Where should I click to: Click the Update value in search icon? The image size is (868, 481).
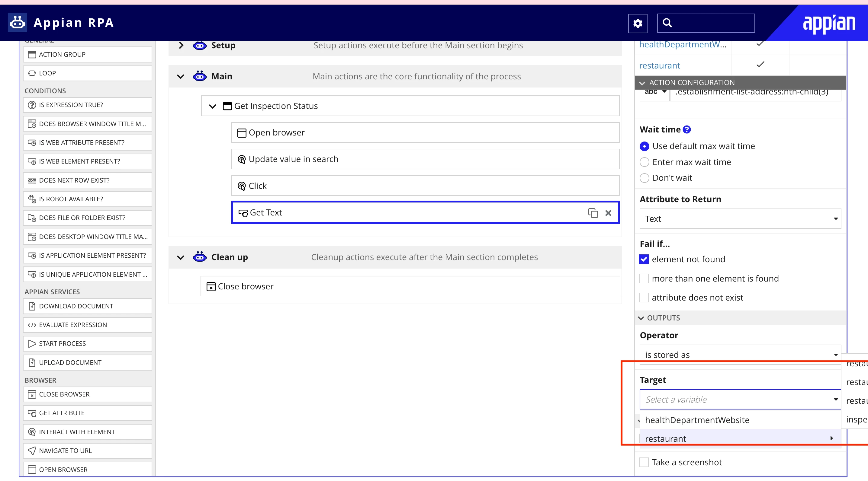242,159
